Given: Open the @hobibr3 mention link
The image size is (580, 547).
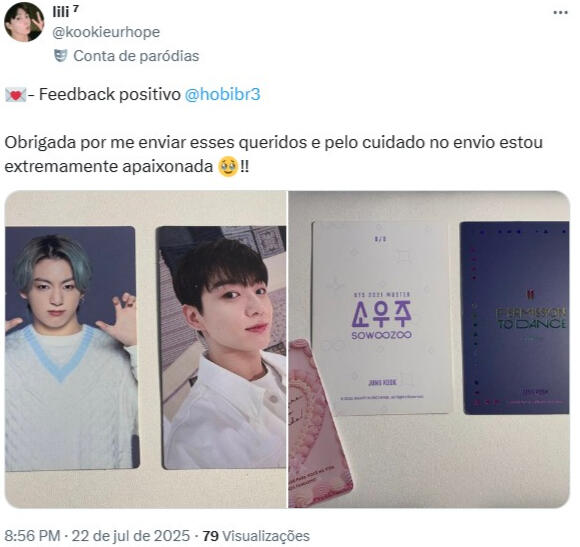Looking at the screenshot, I should (x=222, y=94).
